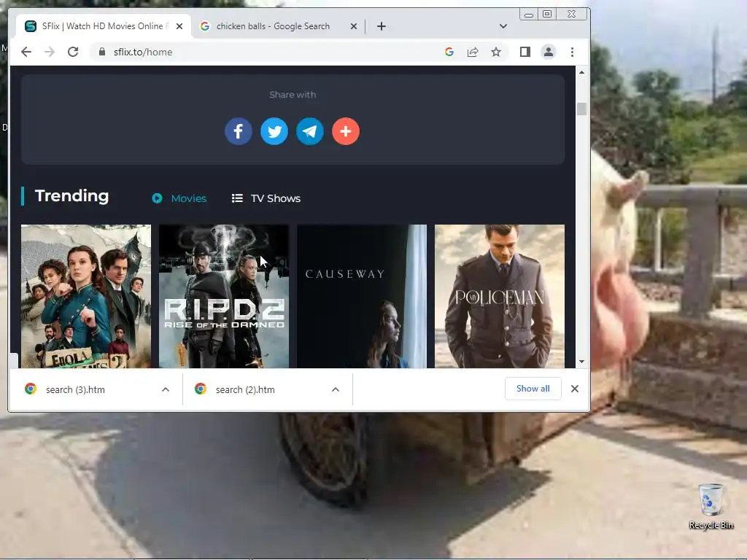Image resolution: width=747 pixels, height=560 pixels.
Task: View site information lock icon
Action: point(102,52)
